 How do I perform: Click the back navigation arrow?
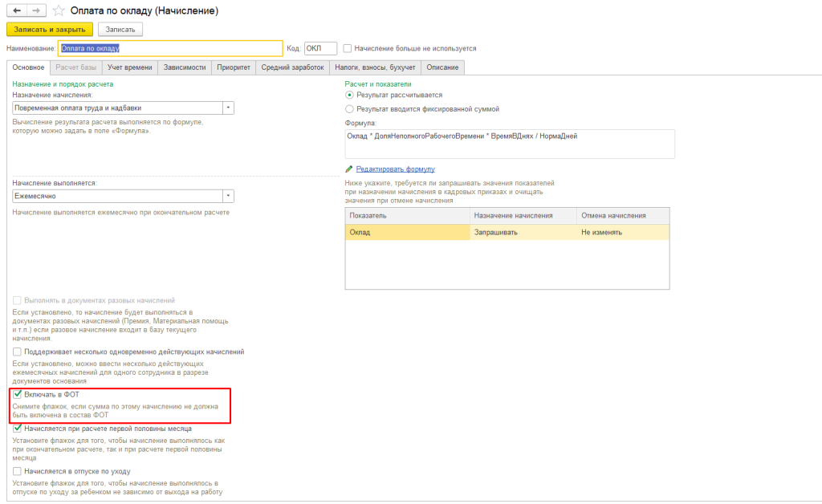pyautogui.click(x=16, y=12)
